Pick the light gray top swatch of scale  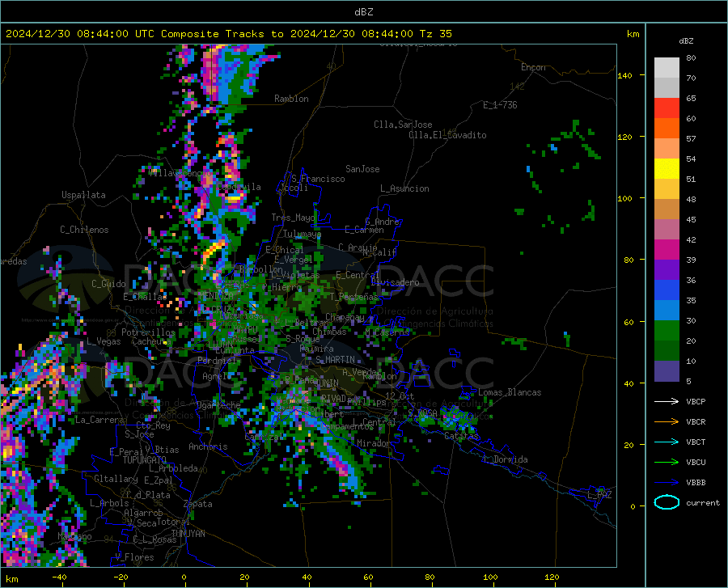click(667, 68)
